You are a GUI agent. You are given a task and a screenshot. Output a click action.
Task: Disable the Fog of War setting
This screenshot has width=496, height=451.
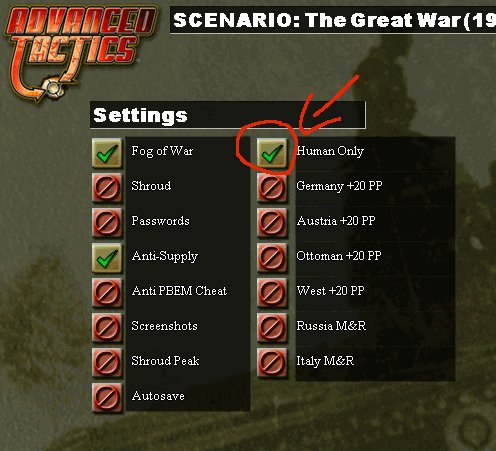click(107, 153)
